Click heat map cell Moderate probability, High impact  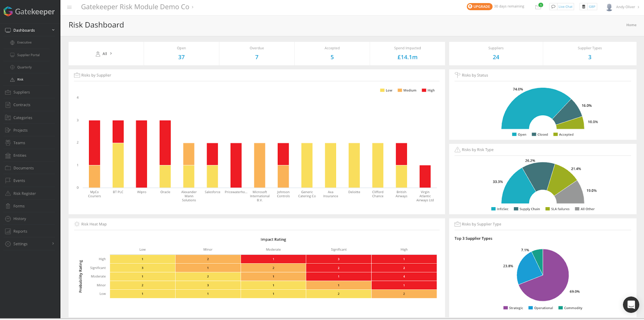coord(404,276)
